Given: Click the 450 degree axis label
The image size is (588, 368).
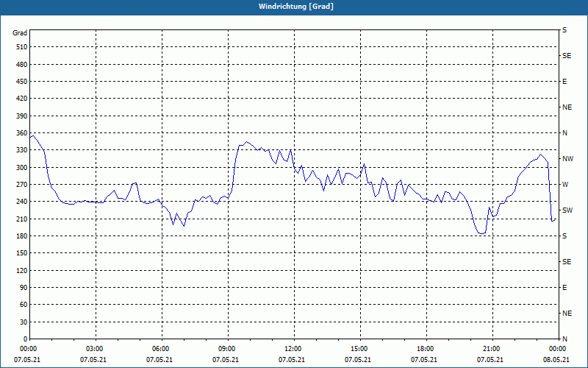Looking at the screenshot, I should [x=22, y=82].
